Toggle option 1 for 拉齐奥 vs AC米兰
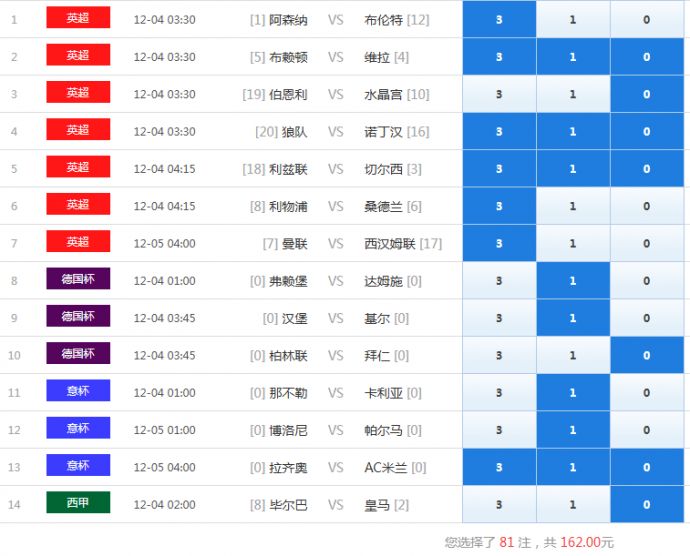 pos(573,467)
